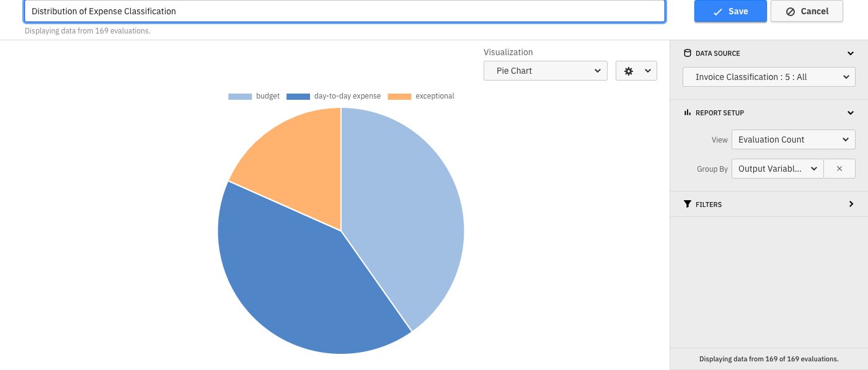
Task: Collapse the REPORT SETUP section
Action: pyautogui.click(x=850, y=113)
